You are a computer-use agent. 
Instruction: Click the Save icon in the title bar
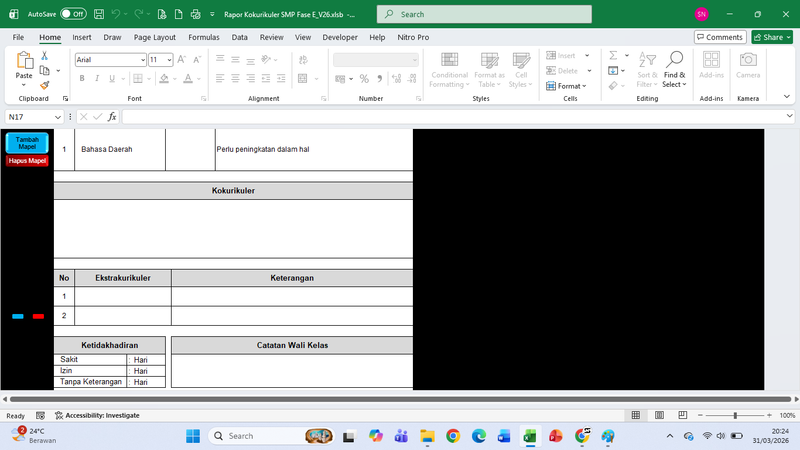coord(98,14)
